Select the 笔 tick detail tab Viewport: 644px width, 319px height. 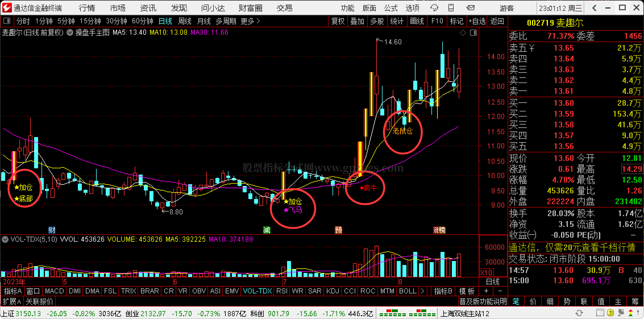516,301
